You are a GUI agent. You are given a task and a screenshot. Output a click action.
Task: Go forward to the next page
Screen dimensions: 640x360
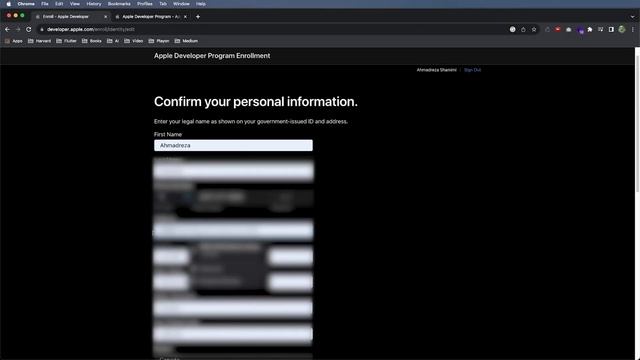coord(18,29)
